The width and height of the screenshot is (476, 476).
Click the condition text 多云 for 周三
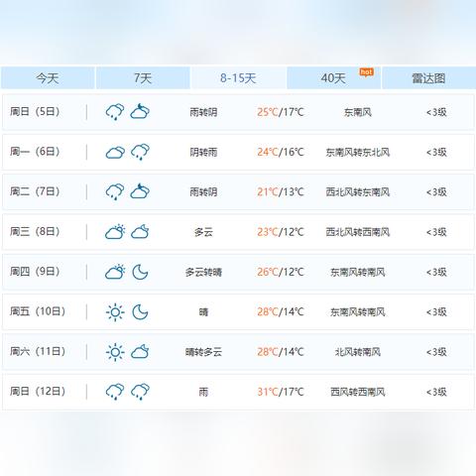203,232
